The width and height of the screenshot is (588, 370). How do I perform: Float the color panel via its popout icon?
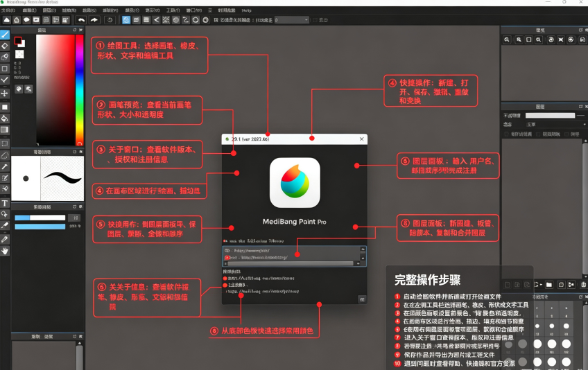74,30
